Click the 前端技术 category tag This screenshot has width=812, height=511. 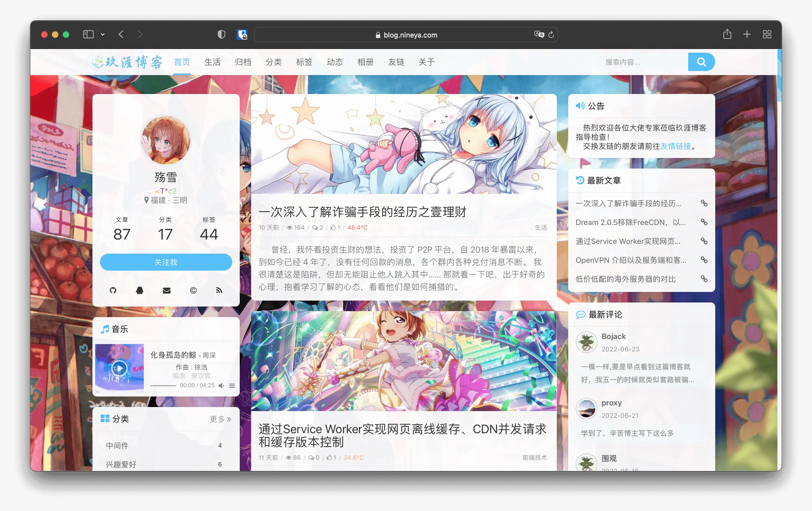(535, 458)
